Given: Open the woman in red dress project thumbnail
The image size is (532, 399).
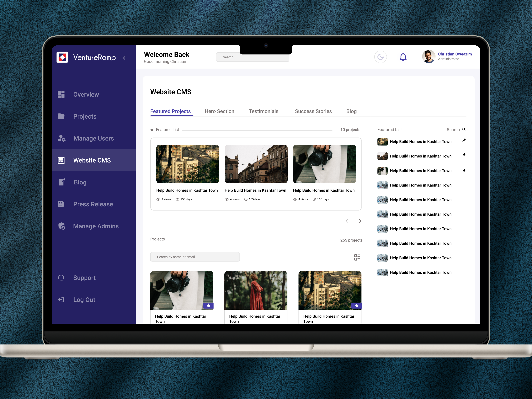Looking at the screenshot, I should coord(256,290).
